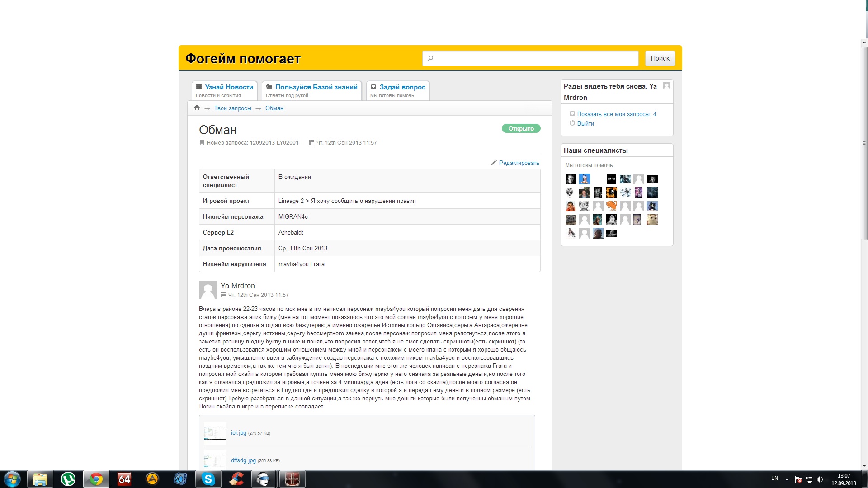Viewport: 868px width, 488px height.
Task: Click the Chrome taskbar icon
Action: point(96,479)
